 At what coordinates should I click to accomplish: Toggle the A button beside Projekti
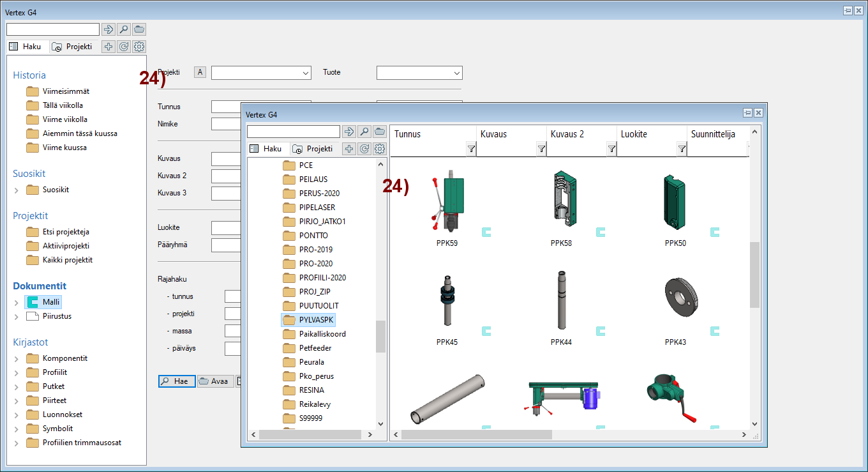200,73
